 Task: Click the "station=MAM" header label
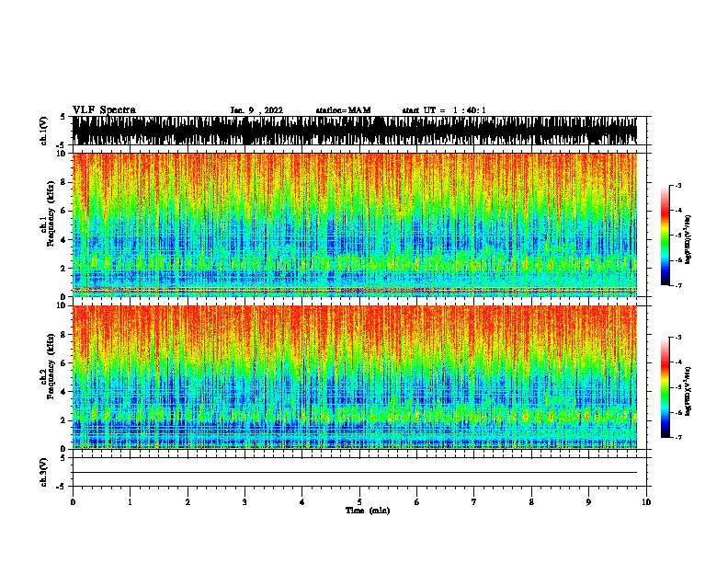click(x=343, y=110)
